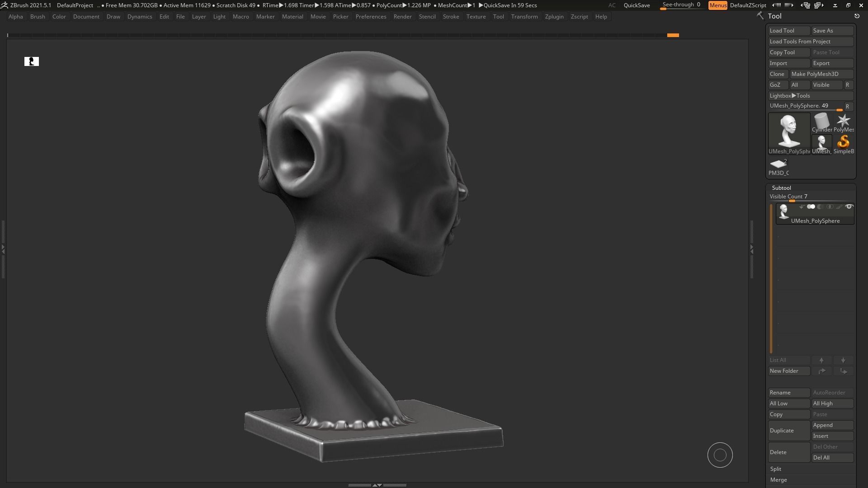Select the PolyMesh3D star tool
868x488 pixels.
coord(844,122)
